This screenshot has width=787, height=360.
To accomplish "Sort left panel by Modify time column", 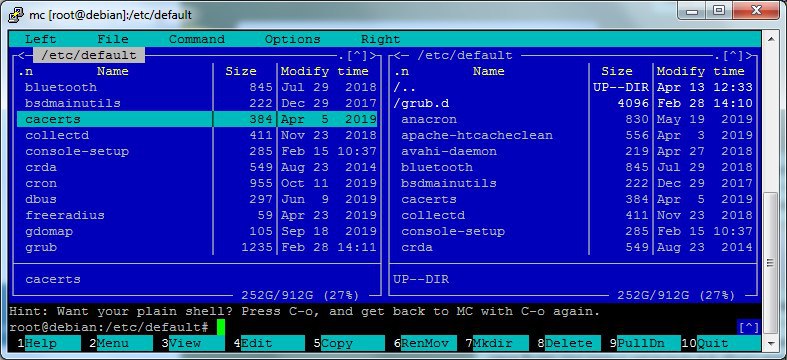I will click(x=325, y=71).
